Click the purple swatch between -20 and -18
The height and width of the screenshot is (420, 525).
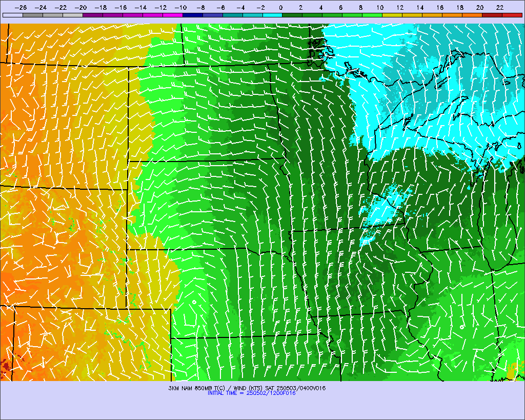93,15
